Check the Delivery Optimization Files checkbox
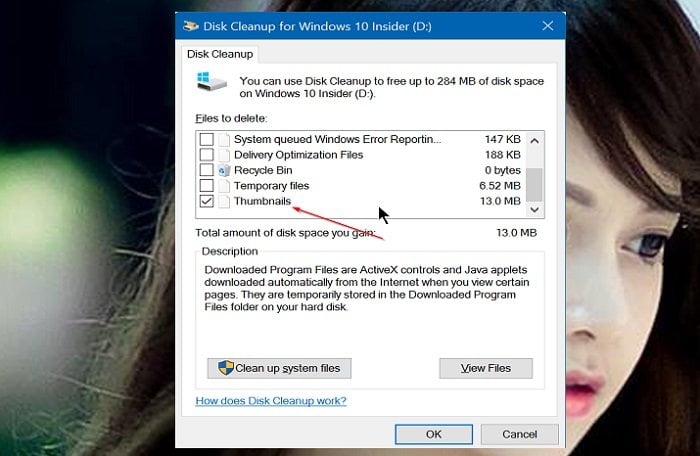Image resolution: width=700 pixels, height=456 pixels. (206, 155)
